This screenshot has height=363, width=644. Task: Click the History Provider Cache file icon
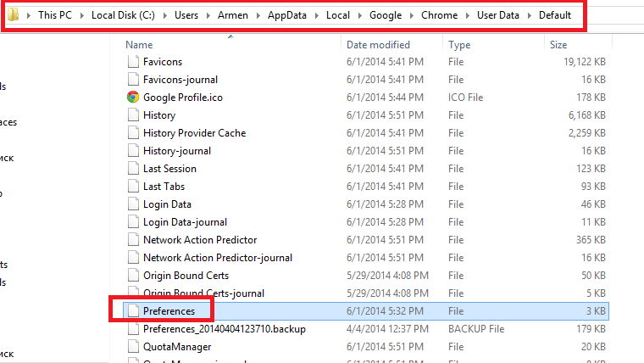click(133, 133)
